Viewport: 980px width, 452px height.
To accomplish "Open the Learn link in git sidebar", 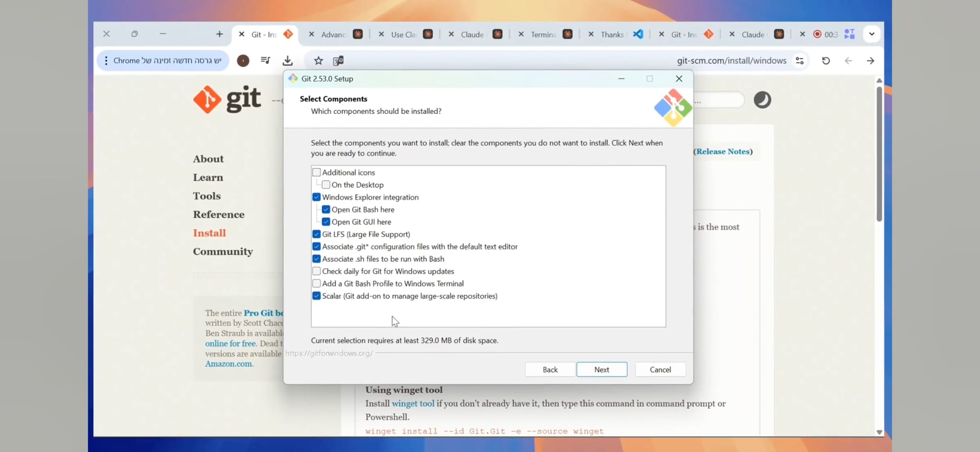I will point(208,177).
